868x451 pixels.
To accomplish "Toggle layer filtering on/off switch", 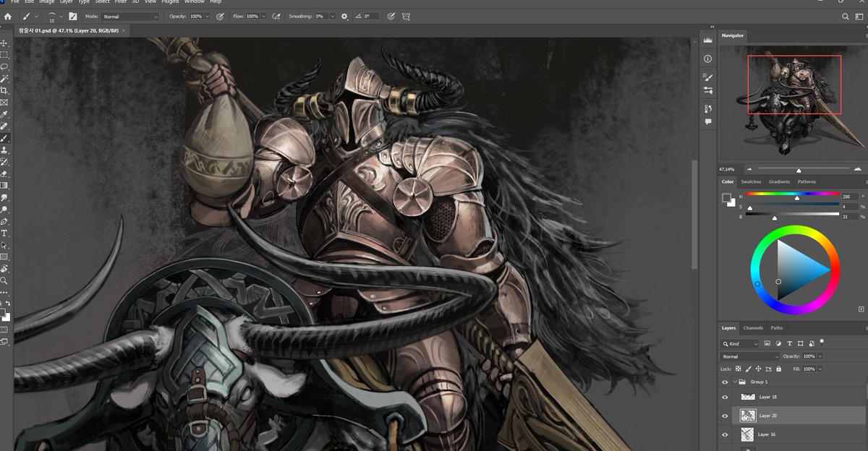I will [x=822, y=342].
